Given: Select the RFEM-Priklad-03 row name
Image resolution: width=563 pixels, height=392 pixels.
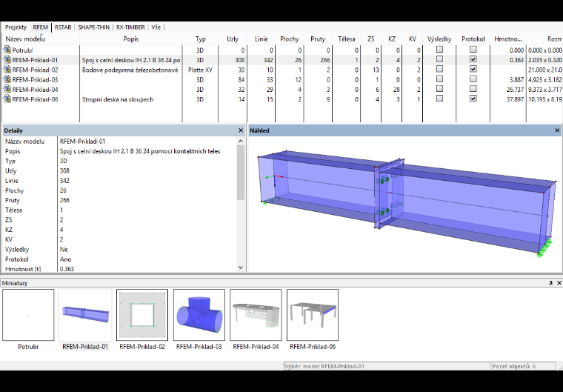Looking at the screenshot, I should tap(35, 80).
